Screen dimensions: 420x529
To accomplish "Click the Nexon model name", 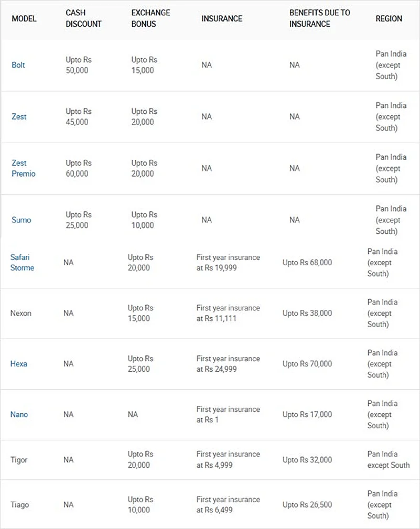I will click(x=21, y=313).
